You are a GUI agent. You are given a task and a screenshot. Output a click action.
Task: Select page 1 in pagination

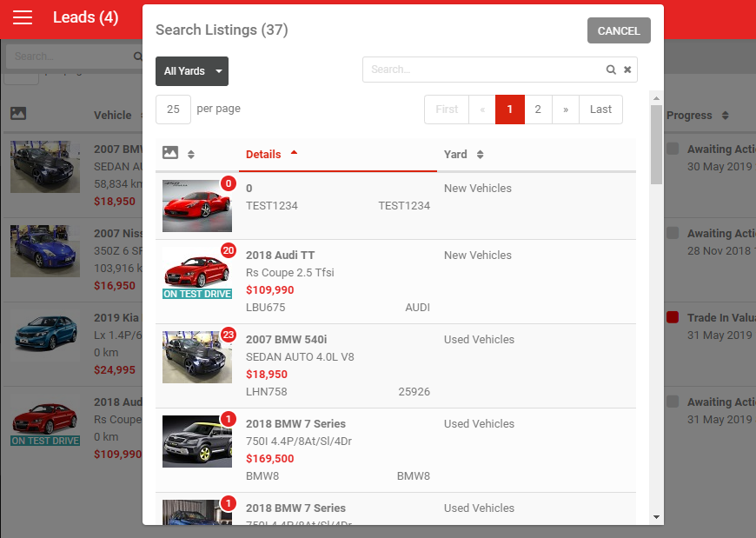509,110
